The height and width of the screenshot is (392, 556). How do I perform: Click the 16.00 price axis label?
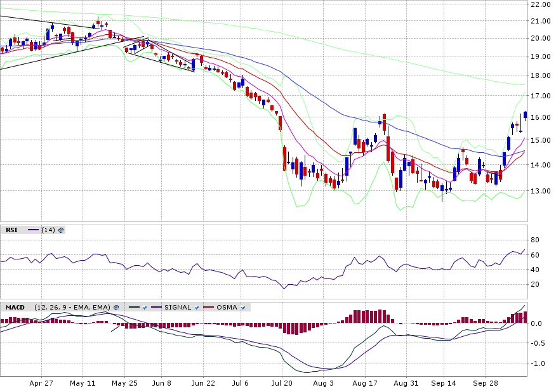point(541,117)
